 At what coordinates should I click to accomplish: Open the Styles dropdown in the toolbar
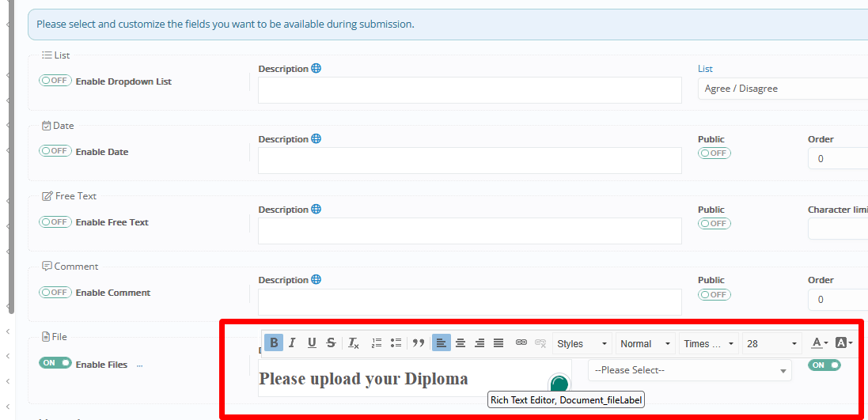[x=582, y=343]
